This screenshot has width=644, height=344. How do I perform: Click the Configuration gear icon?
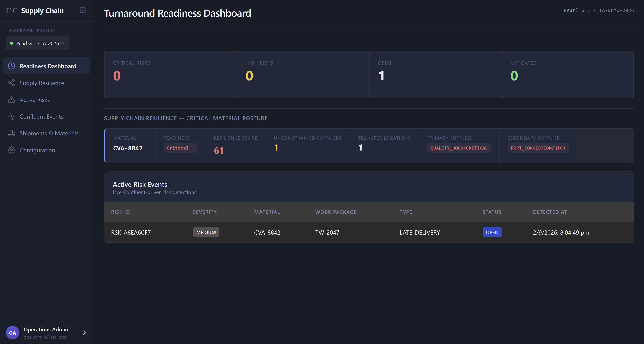coord(12,150)
